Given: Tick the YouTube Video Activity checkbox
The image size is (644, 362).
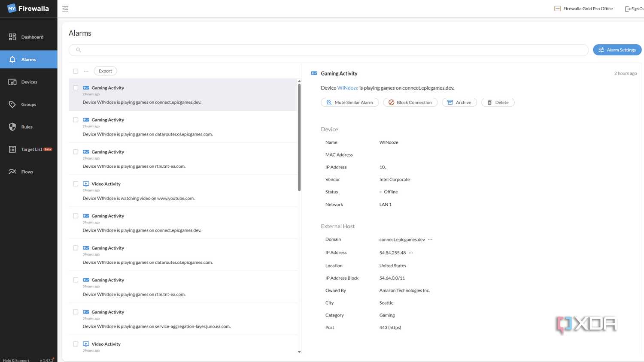Looking at the screenshot, I should point(76,184).
